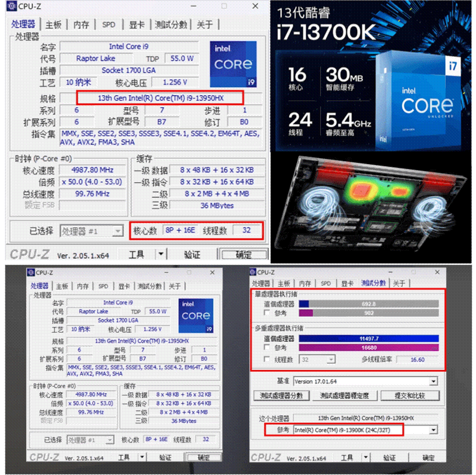Viewport: 476px width, 475px height.
Task: Click 提交和比较 button
Action: click(x=410, y=395)
